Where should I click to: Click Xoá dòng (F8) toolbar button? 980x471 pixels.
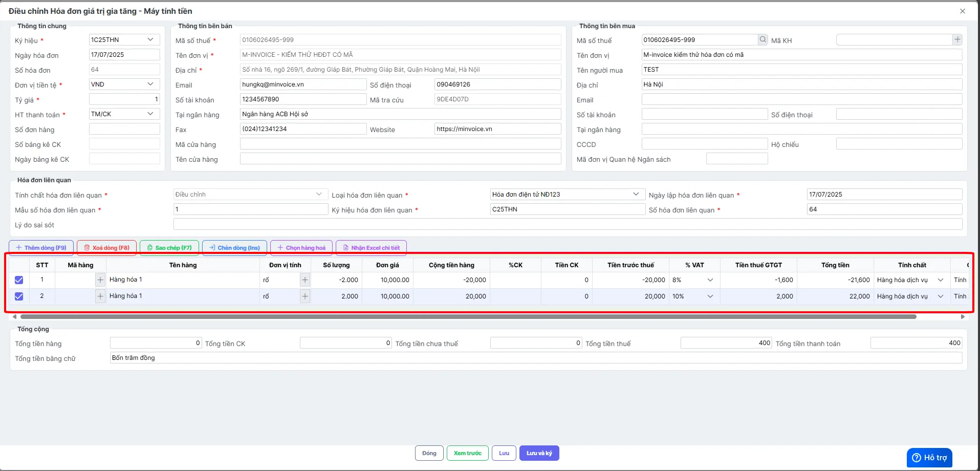(106, 248)
